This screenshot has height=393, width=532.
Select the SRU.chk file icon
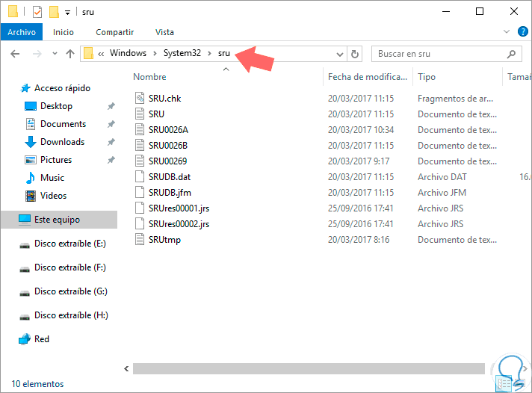click(x=140, y=98)
